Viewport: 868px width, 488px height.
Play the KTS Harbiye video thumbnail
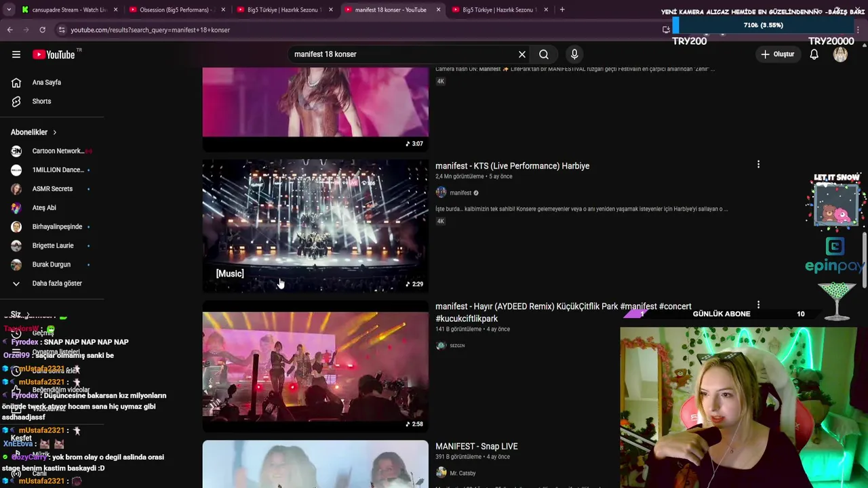(315, 226)
